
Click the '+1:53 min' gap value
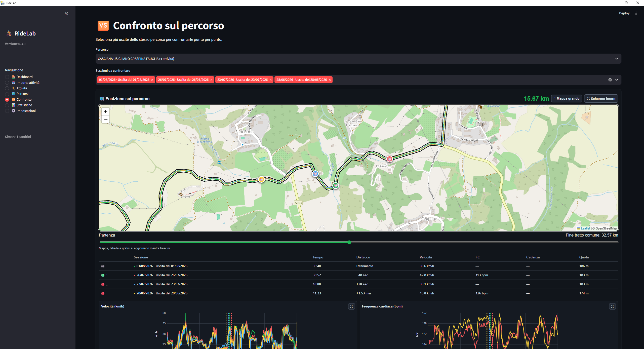364,293
